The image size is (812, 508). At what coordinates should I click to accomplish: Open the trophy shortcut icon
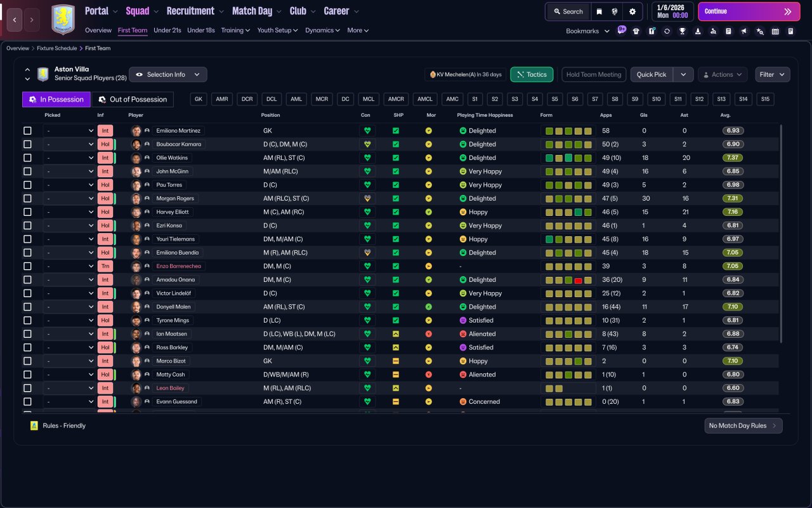(682, 31)
